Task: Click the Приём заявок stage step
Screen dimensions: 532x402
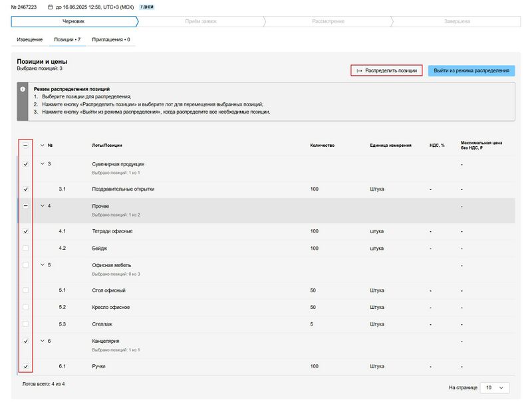Action: coord(200,21)
